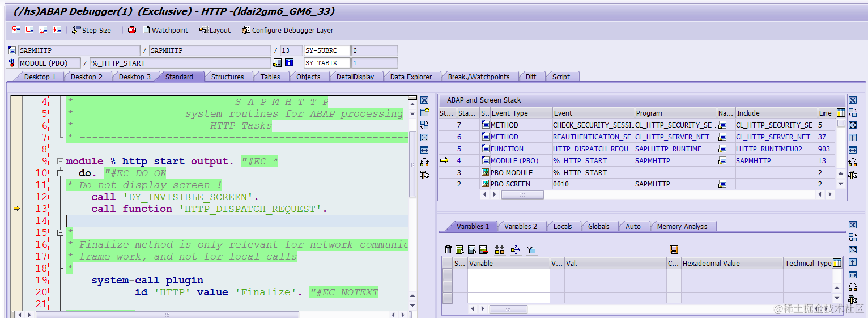Open the DetailDisplay tab
The width and height of the screenshot is (868, 318).
355,77
